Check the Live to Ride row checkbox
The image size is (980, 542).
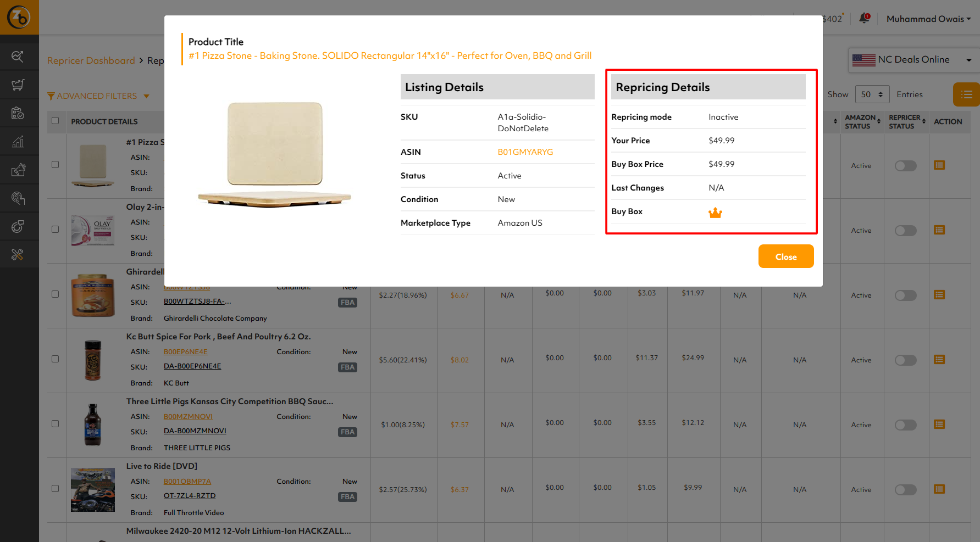click(55, 488)
